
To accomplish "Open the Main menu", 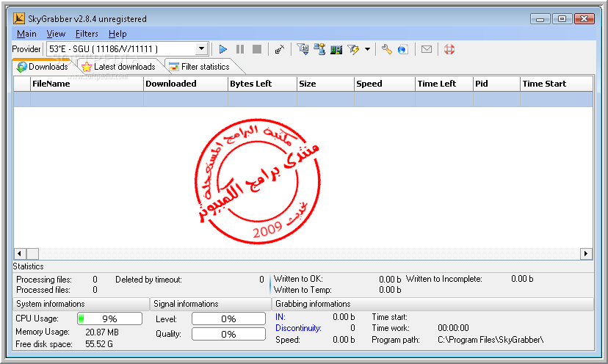I will click(26, 34).
